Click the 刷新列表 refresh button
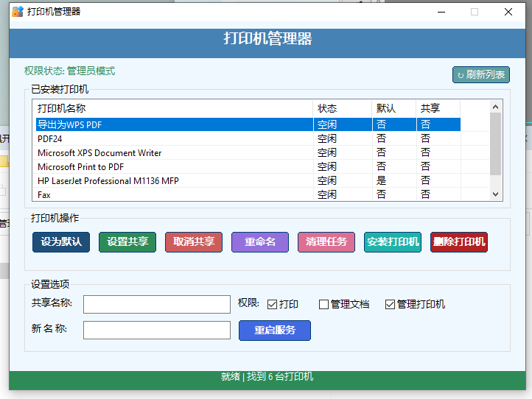Screen dimensions: 532x399 click(480, 74)
